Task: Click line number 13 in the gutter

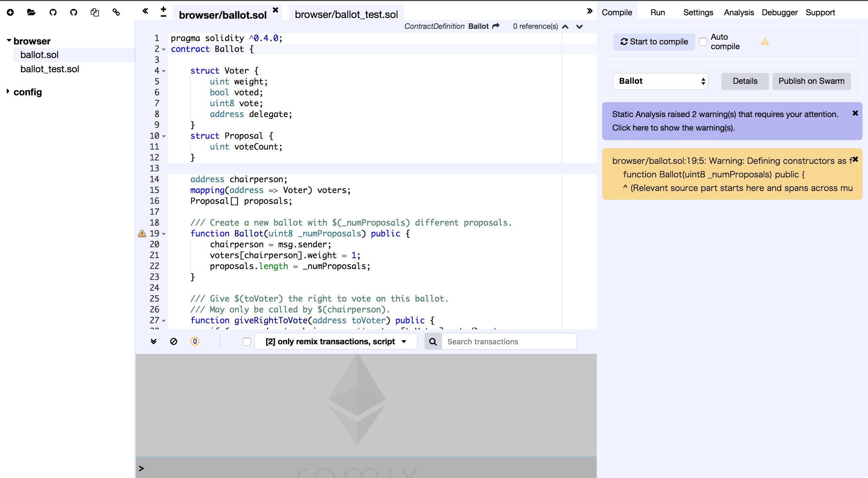Action: (x=154, y=169)
